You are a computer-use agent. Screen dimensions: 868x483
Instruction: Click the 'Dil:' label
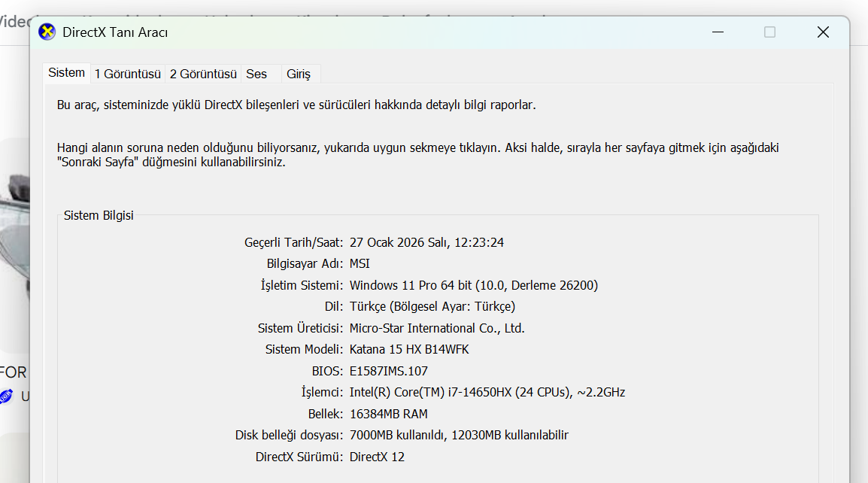click(334, 307)
